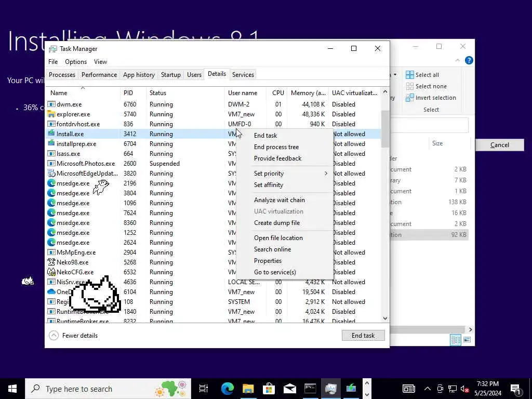532x399 pixels.
Task: Open the Options menu
Action: [x=76, y=62]
